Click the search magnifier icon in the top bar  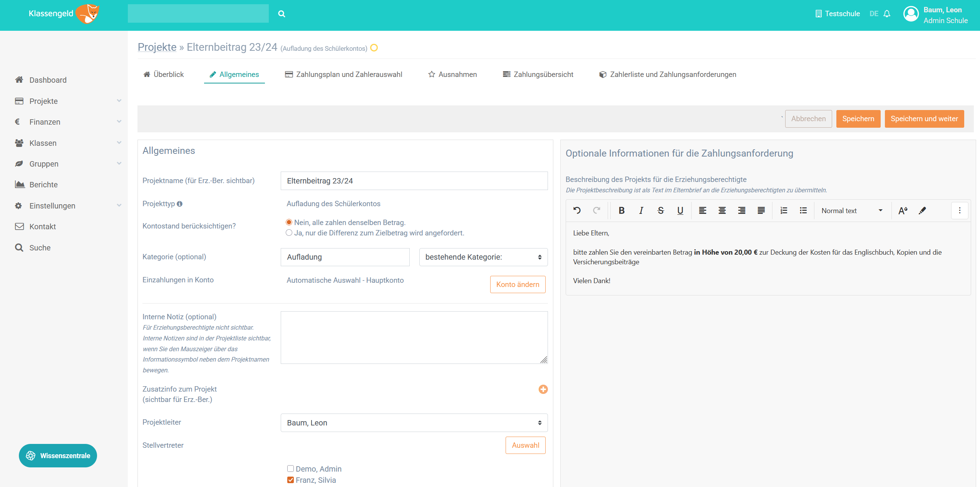281,14
